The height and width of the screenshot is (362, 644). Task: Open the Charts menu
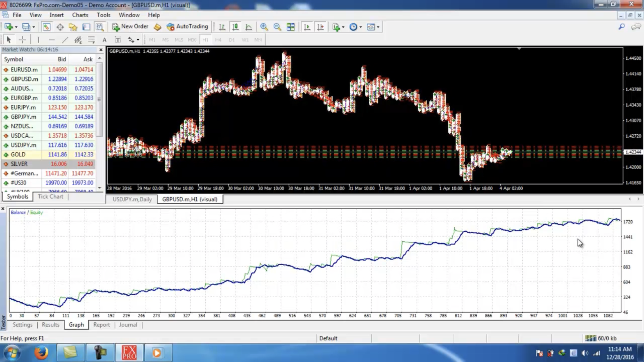click(x=80, y=15)
